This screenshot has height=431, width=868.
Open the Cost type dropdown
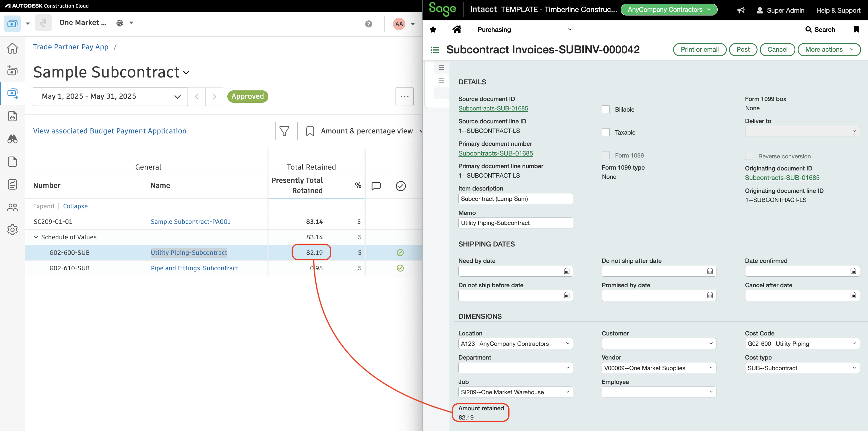coord(802,368)
